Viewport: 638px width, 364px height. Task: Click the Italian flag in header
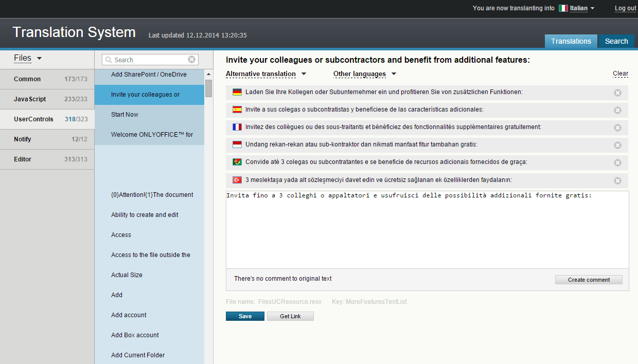[563, 8]
